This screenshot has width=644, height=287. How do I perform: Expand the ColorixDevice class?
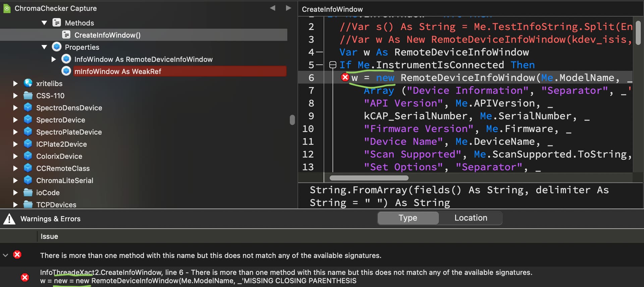[15, 156]
